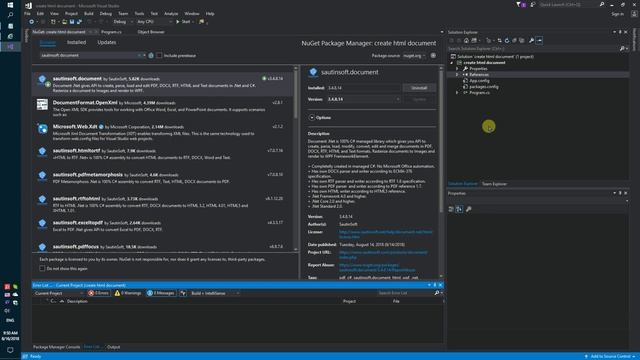Open NuGet package source settings gear

433,56
